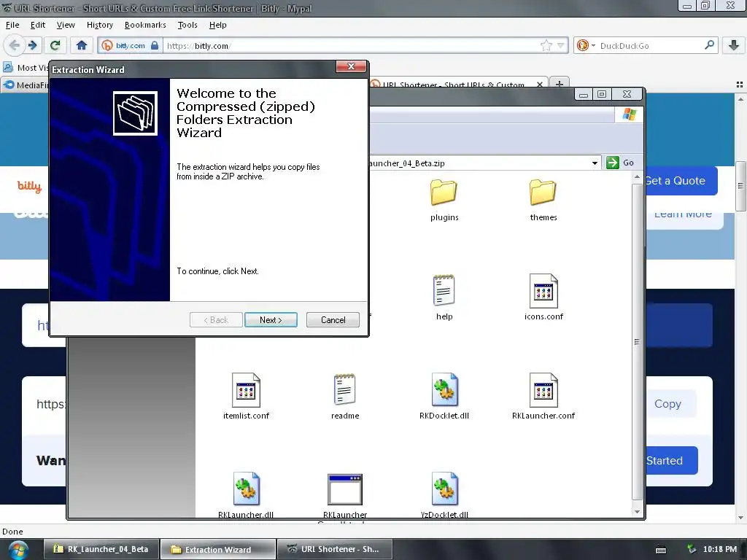Switch to RK_Launcher_04_Beta taskbar item
Image resolution: width=747 pixels, height=560 pixels.
(101, 549)
